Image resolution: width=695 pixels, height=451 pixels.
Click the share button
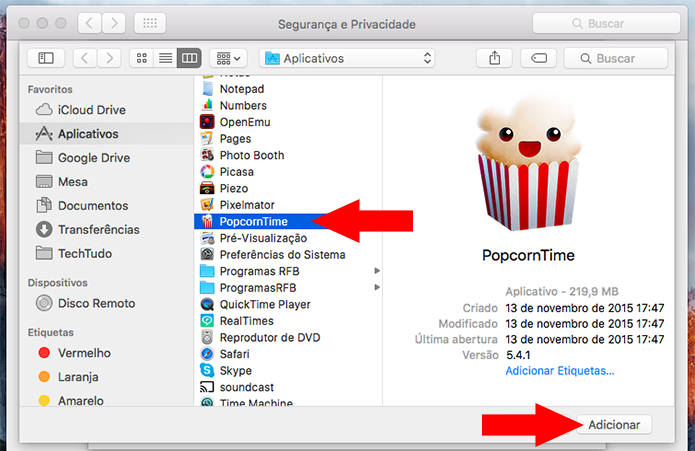495,58
